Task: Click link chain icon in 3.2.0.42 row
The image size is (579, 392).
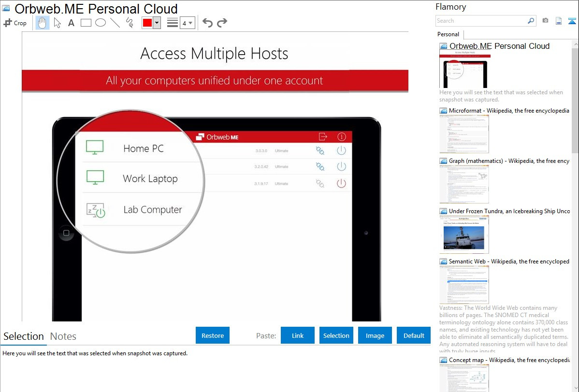Action: coord(320,167)
